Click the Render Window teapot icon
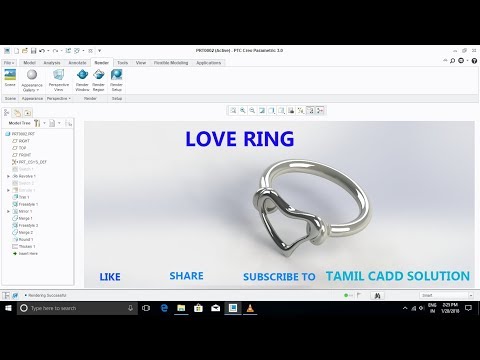The image size is (480, 360). (x=82, y=75)
